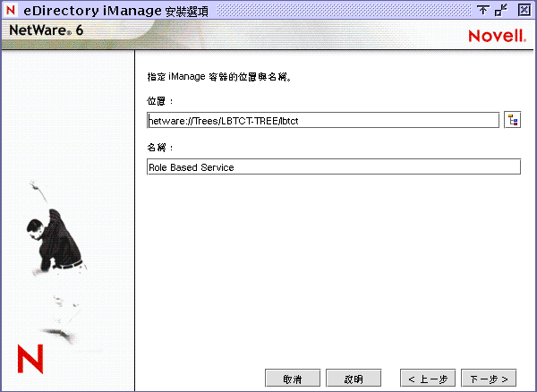
Task: Click the large red N logo in sidebar
Action: [x=30, y=359]
